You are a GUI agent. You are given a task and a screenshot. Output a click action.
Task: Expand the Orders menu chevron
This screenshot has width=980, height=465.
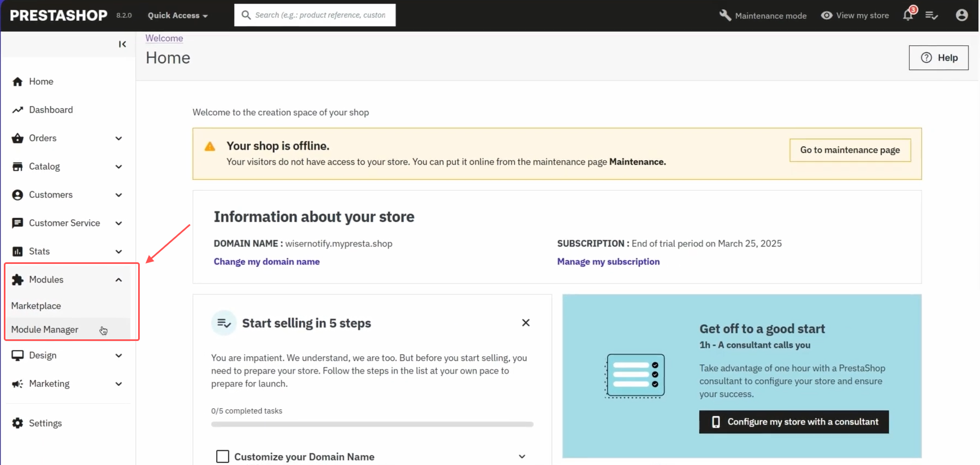pos(118,138)
